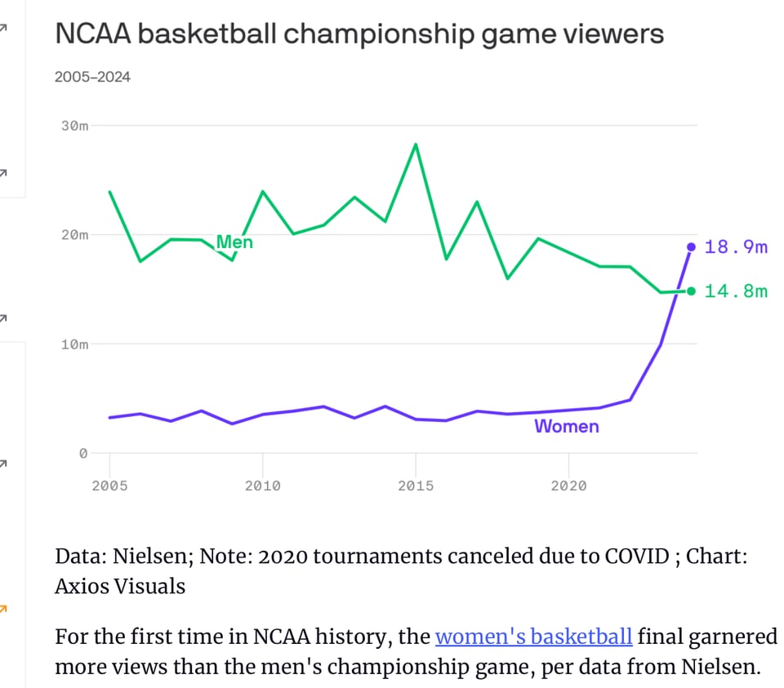
Task: Open the women's basketball link
Action: point(533,637)
